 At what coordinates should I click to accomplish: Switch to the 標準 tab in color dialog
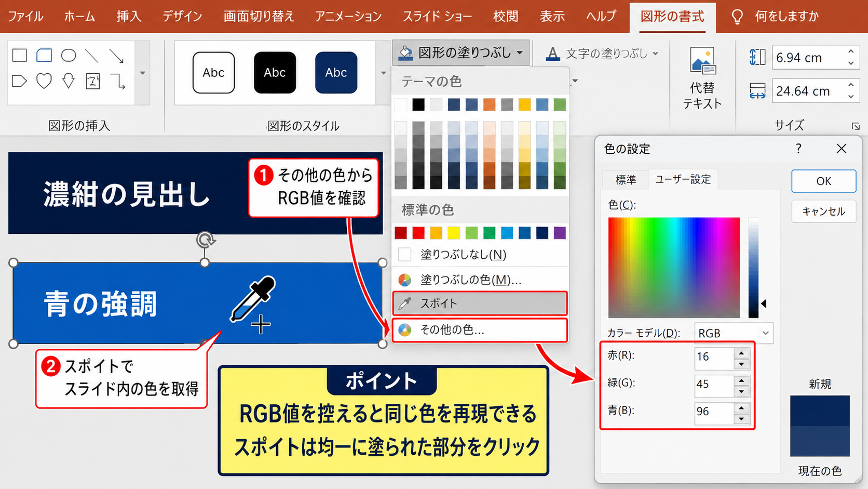point(626,180)
